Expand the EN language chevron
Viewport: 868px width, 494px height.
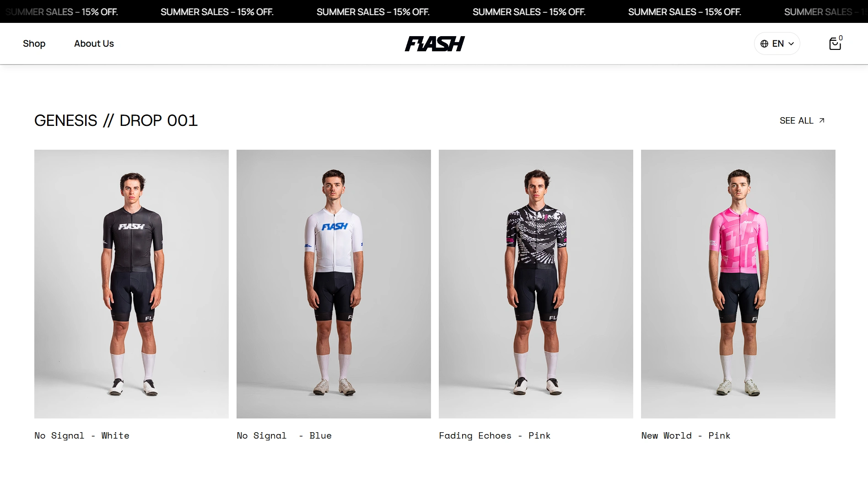pyautogui.click(x=791, y=44)
